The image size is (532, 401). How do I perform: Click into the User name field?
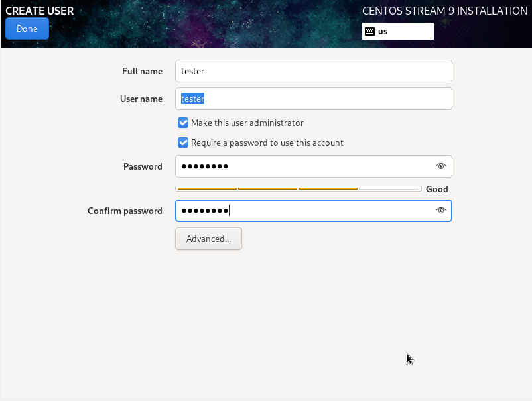tap(314, 99)
